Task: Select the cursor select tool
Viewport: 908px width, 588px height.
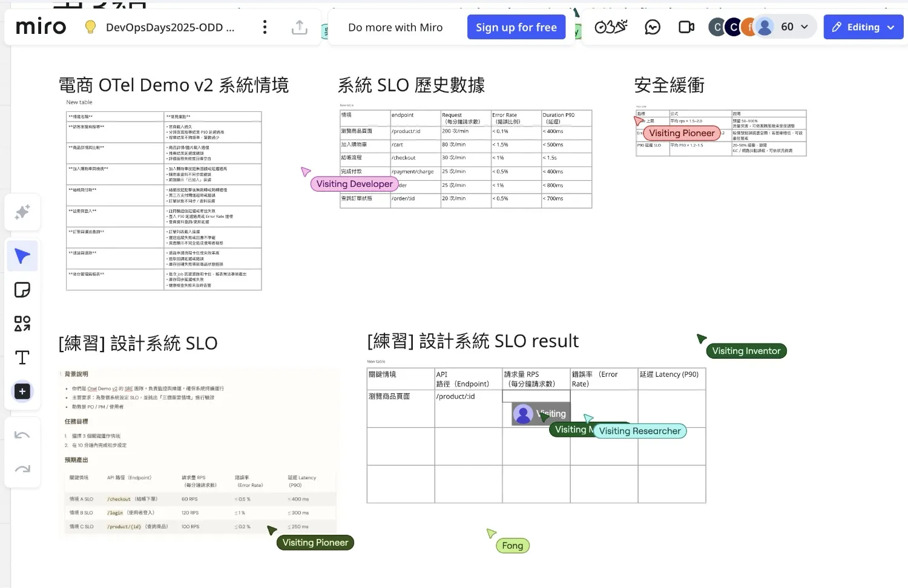Action: tap(22, 256)
